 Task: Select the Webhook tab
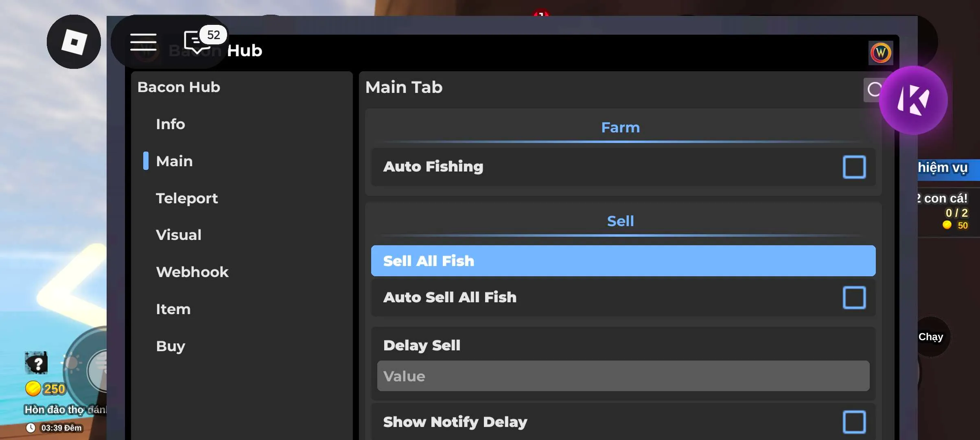[192, 272]
